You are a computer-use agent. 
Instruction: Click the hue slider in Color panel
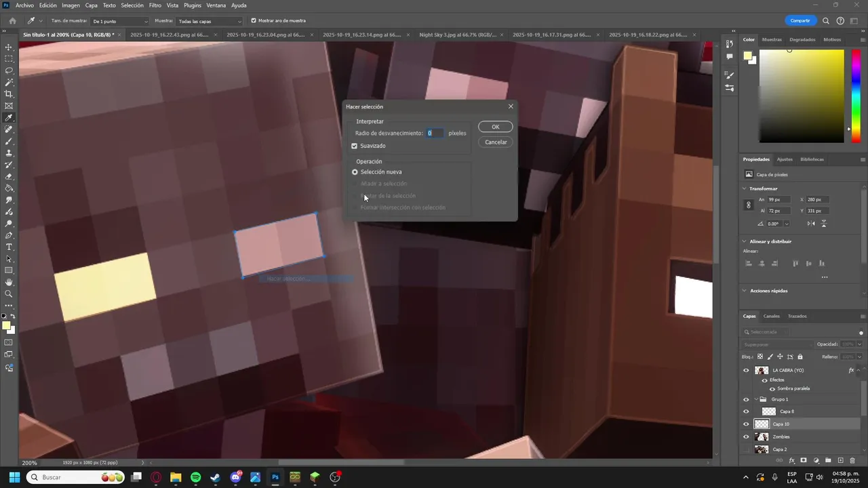click(x=855, y=96)
